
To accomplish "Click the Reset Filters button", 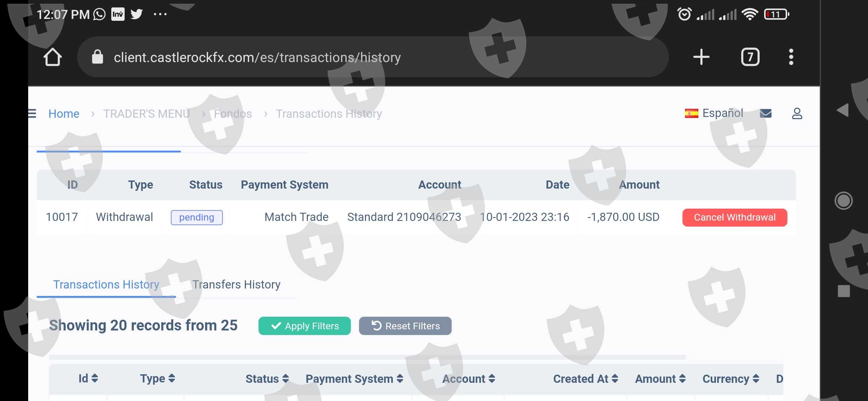I will point(405,326).
